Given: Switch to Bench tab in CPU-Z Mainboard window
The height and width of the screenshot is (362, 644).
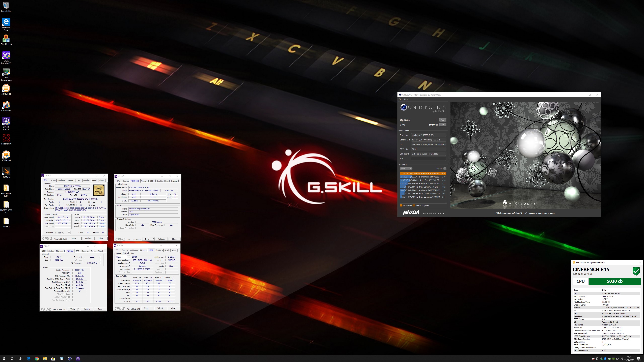Looking at the screenshot, I should [x=168, y=181].
